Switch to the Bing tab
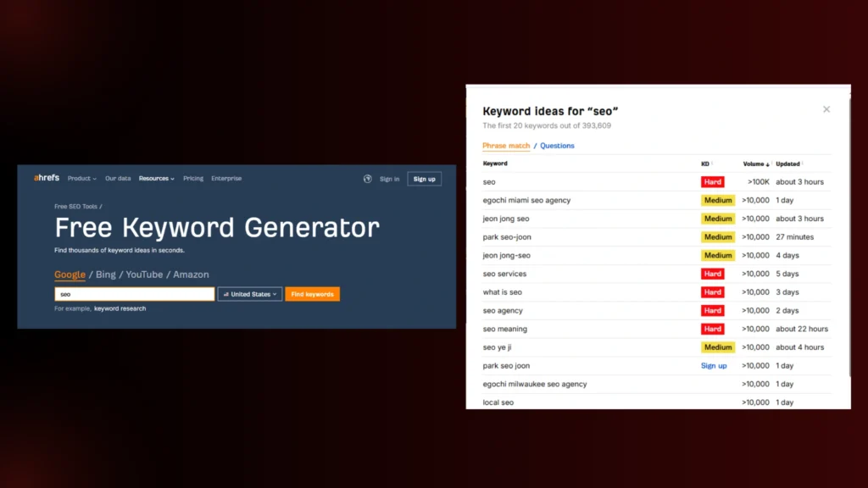Screen dimensions: 868x488 pyautogui.click(x=106, y=274)
